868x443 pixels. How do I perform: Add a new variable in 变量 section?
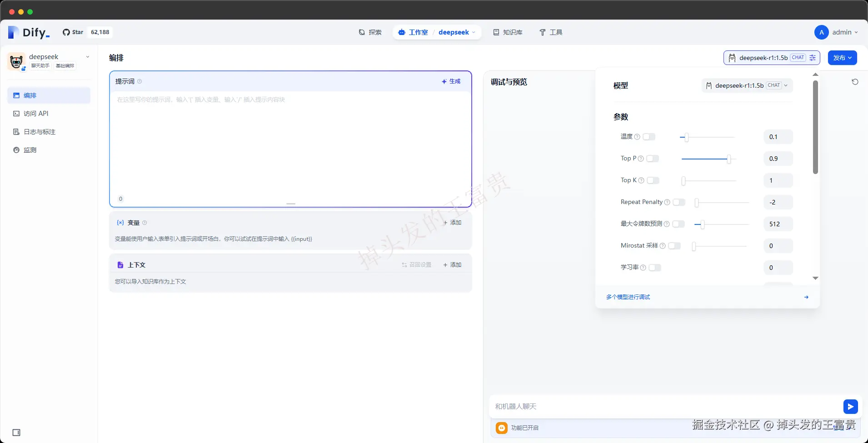tap(452, 223)
